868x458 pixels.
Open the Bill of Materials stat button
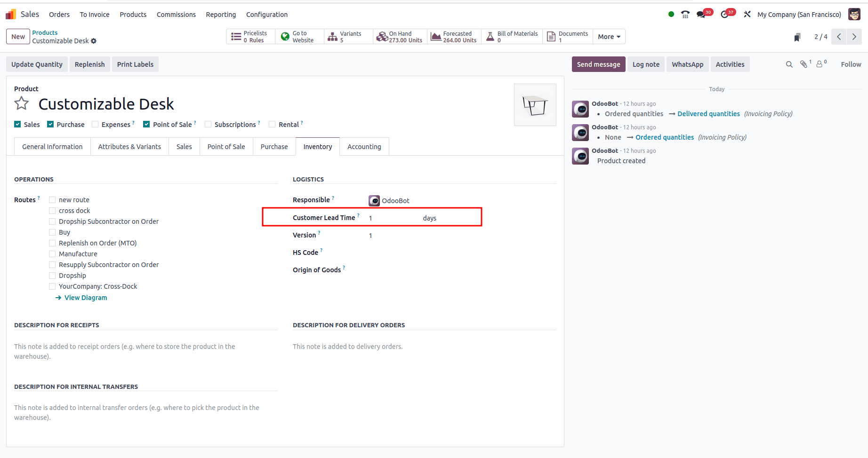click(512, 37)
